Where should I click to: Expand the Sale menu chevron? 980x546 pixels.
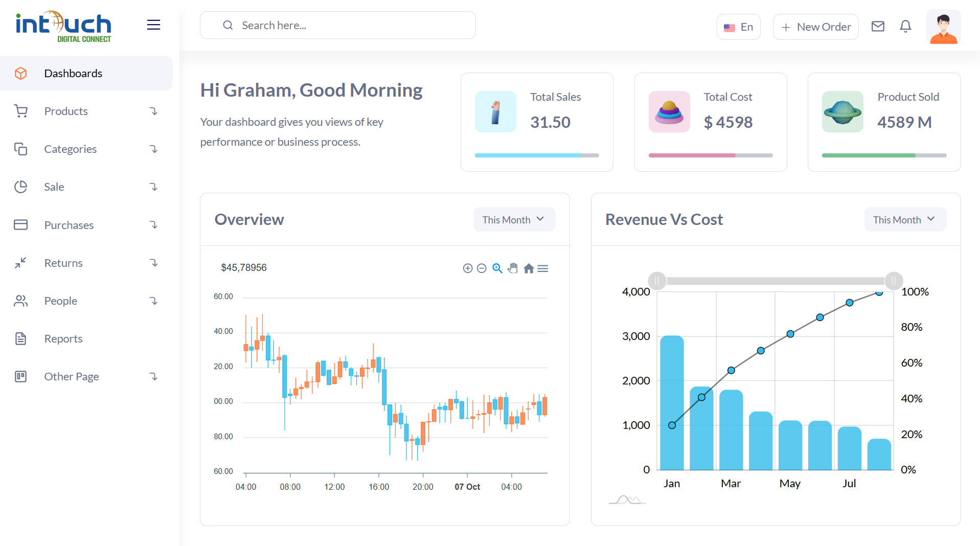tap(154, 187)
